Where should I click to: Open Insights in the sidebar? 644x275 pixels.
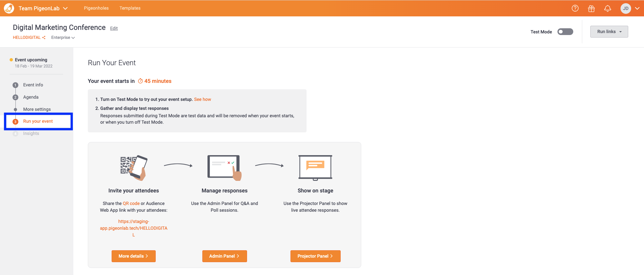tap(31, 133)
